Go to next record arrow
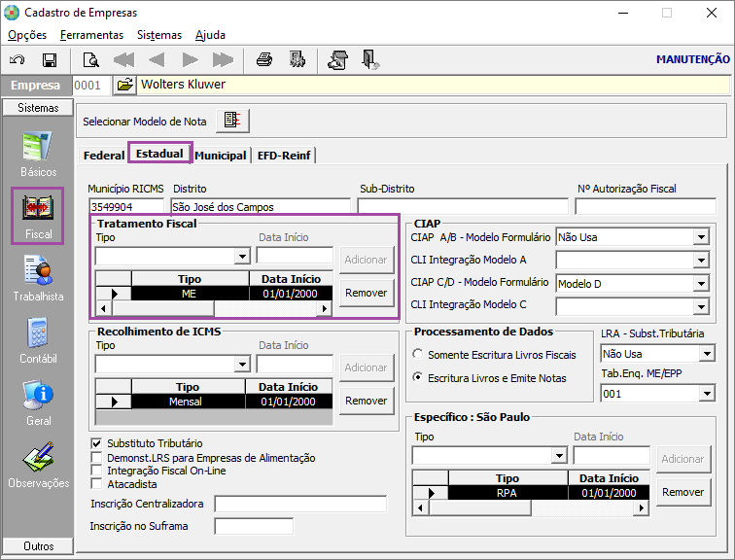Viewport: 735px width, 560px height. pos(190,60)
